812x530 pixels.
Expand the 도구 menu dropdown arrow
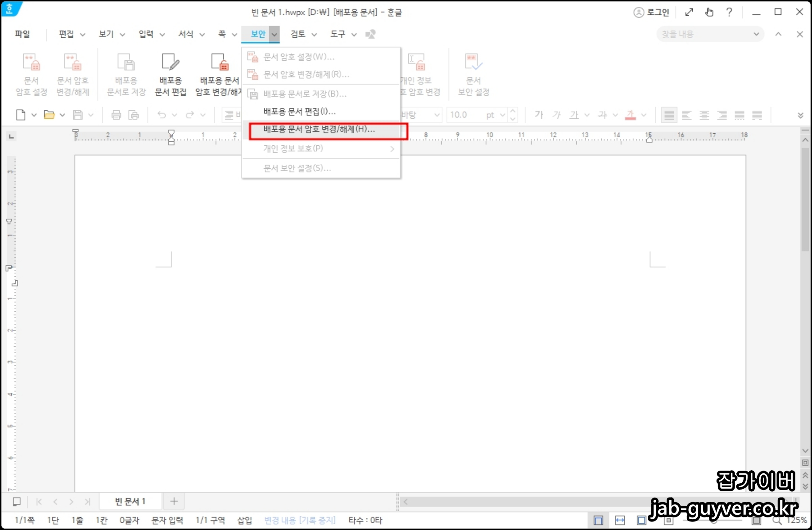coord(354,35)
